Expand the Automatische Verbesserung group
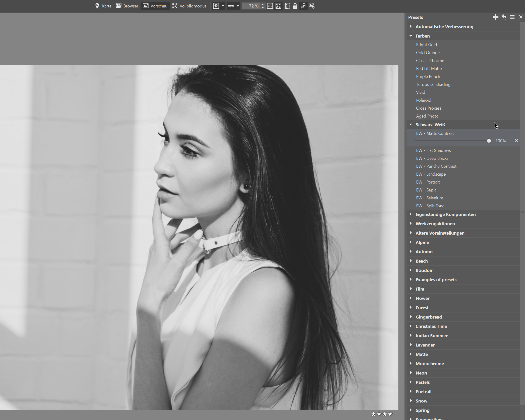This screenshot has width=525, height=420. [x=411, y=26]
